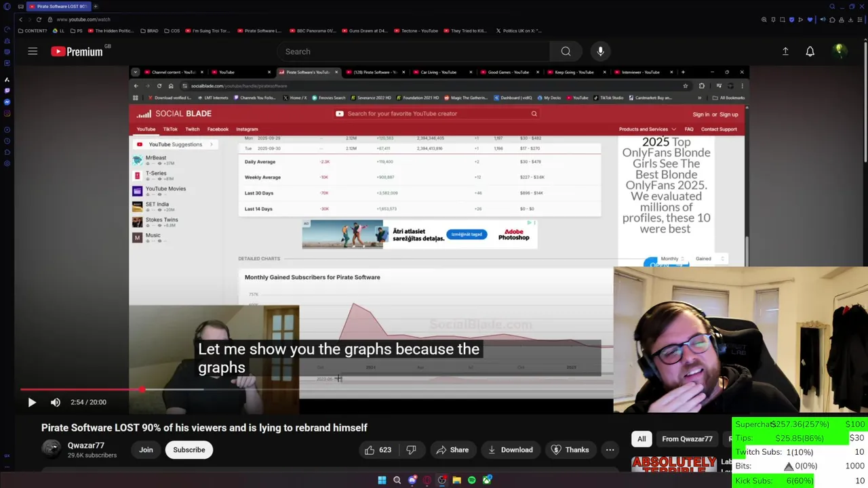Reload the page in the outer browser
Screen dimensions: 868x488
click(39, 20)
